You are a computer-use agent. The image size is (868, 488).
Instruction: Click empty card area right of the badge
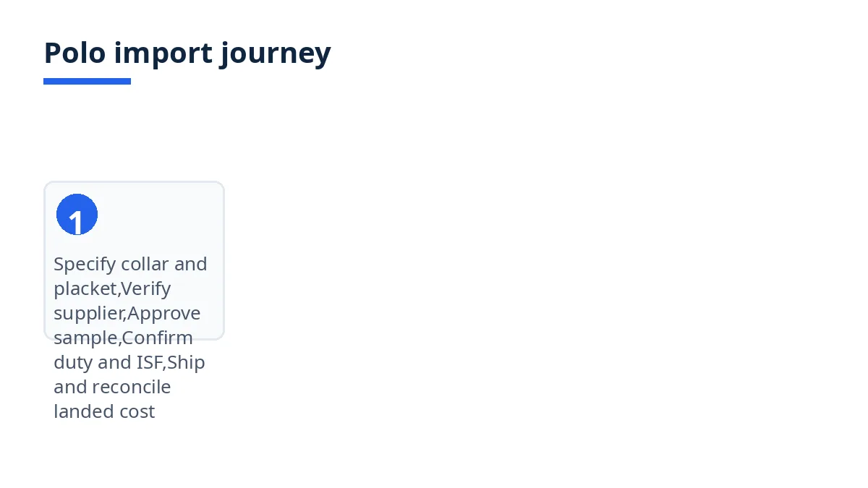[x=159, y=214]
